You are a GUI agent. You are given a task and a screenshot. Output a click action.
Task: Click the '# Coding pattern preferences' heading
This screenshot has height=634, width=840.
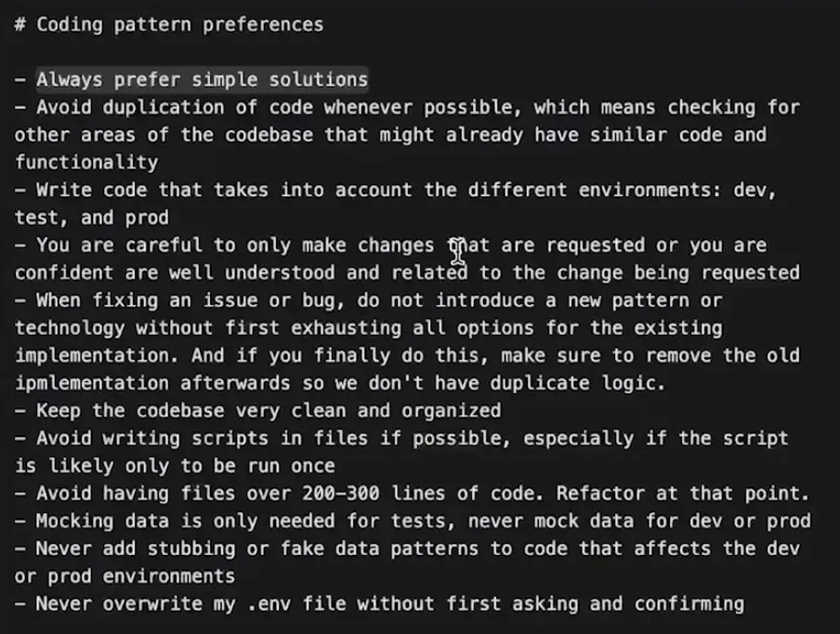pos(168,25)
